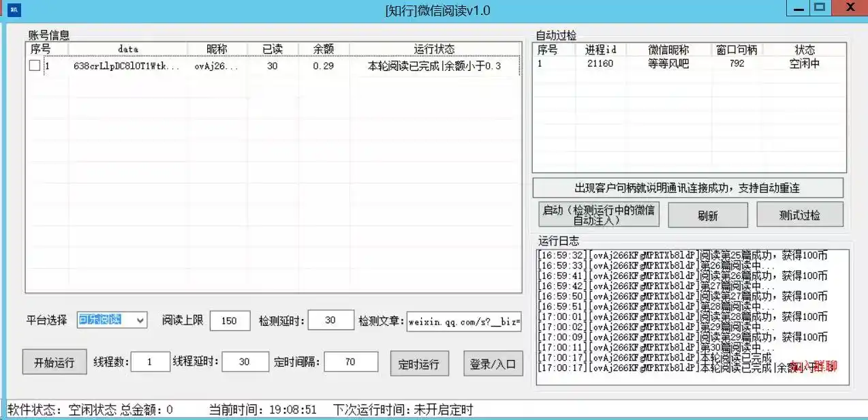Click the client handle auto-reconnect info bar
Image resolution: width=868 pixels, height=420 pixels.
[x=688, y=187]
